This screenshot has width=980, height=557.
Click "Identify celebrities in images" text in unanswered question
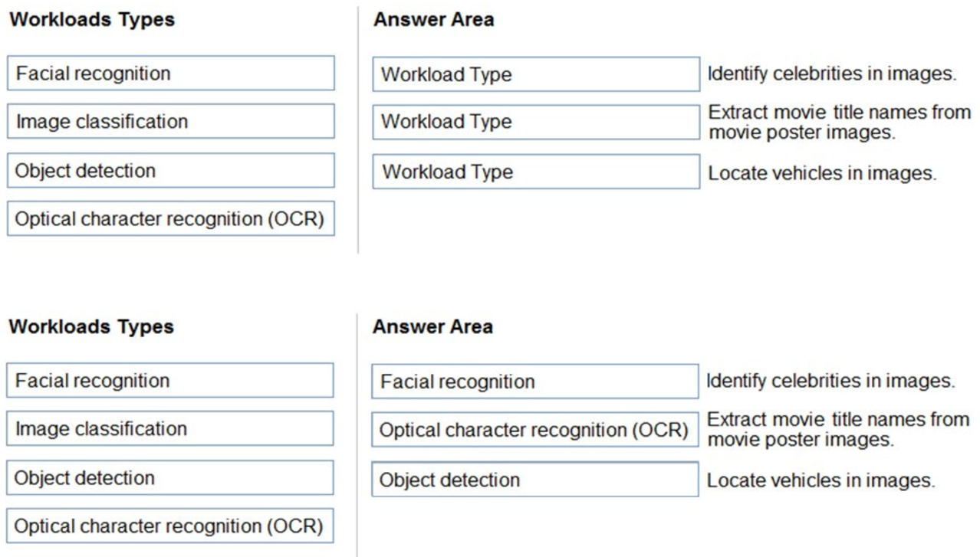tap(832, 74)
